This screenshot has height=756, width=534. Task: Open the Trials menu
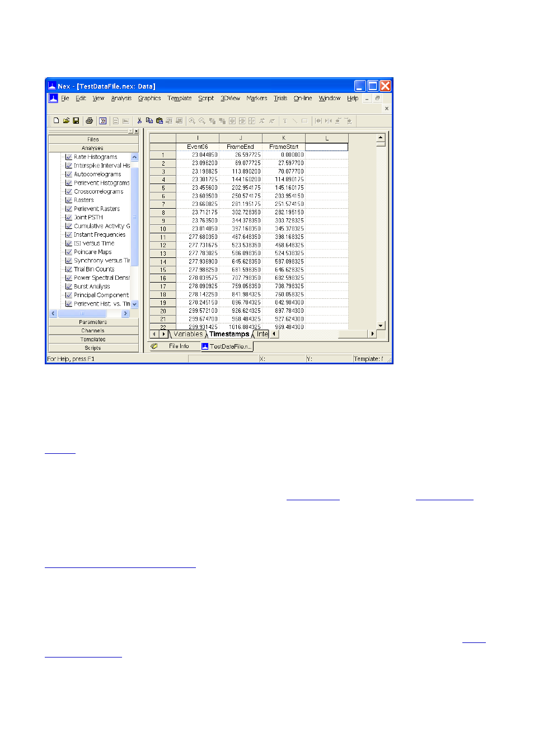pyautogui.click(x=280, y=98)
